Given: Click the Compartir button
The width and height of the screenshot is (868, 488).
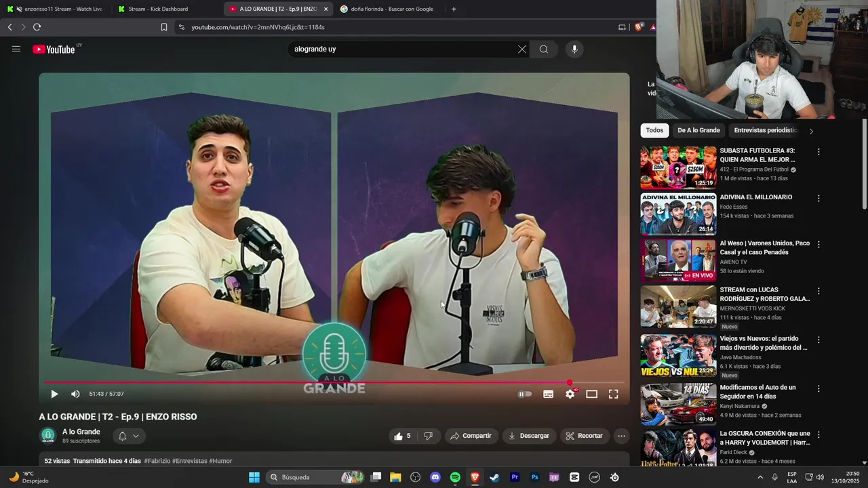Looking at the screenshot, I should coord(471,436).
